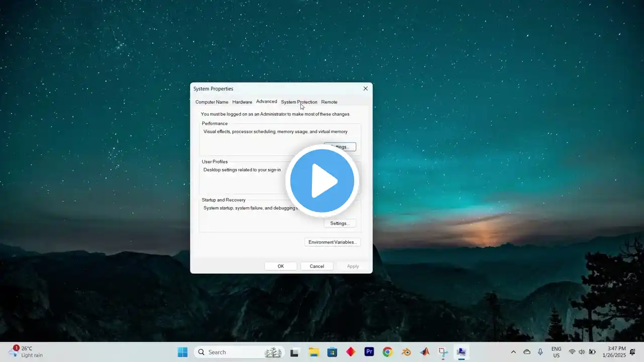Open Adobe Premiere Pro from the taskbar

click(x=369, y=352)
